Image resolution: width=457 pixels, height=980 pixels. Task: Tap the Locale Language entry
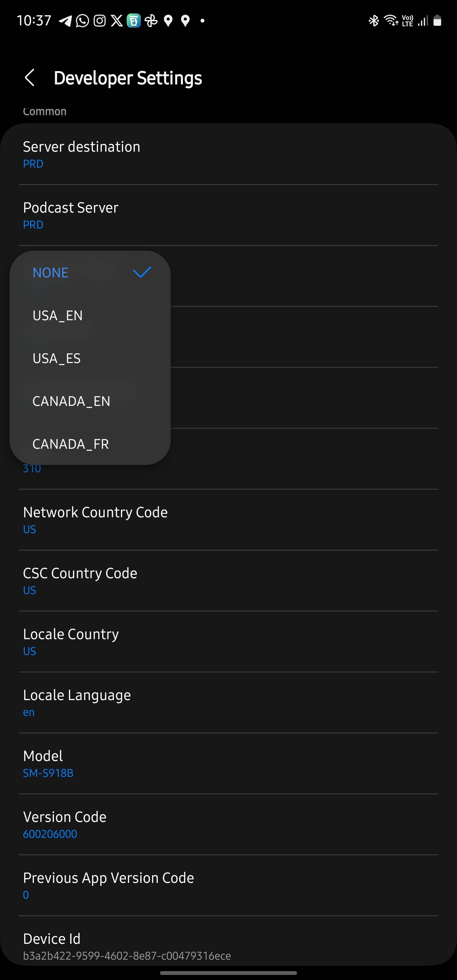click(x=228, y=703)
